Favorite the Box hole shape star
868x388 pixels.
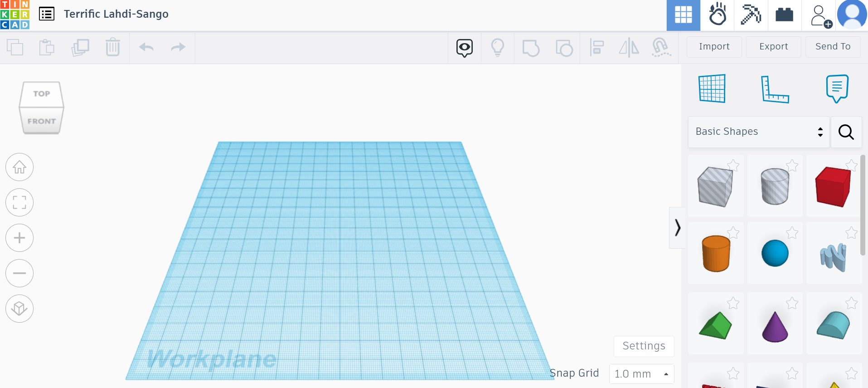point(733,165)
